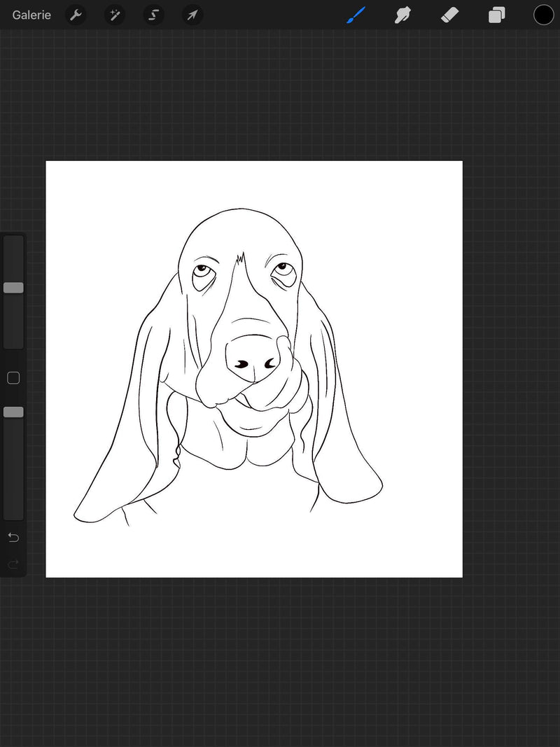Open the Adjustments magic wand menu
Screen dimensions: 560x747
point(115,15)
